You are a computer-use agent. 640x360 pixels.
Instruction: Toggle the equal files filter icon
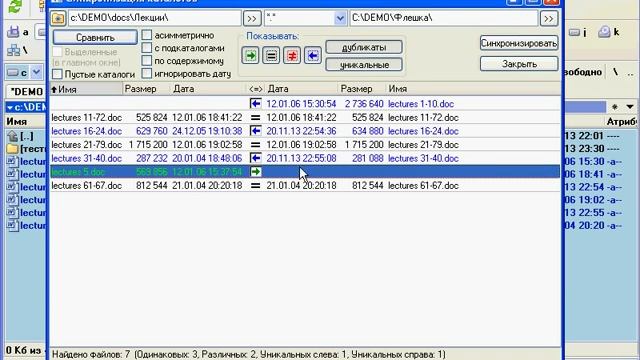[271, 56]
